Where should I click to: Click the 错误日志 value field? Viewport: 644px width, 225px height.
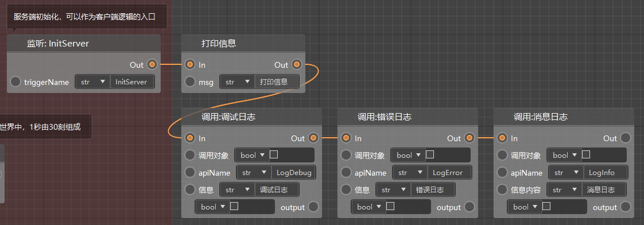[433, 189]
